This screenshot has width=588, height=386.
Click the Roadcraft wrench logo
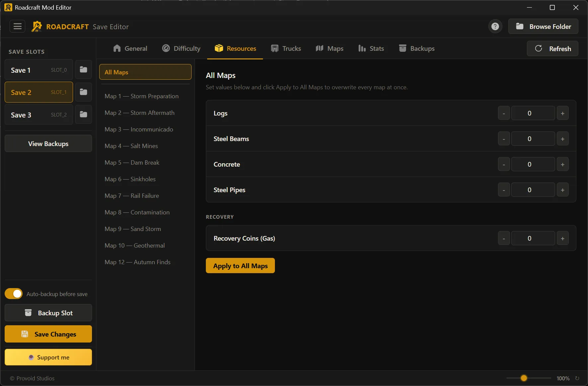coord(37,26)
